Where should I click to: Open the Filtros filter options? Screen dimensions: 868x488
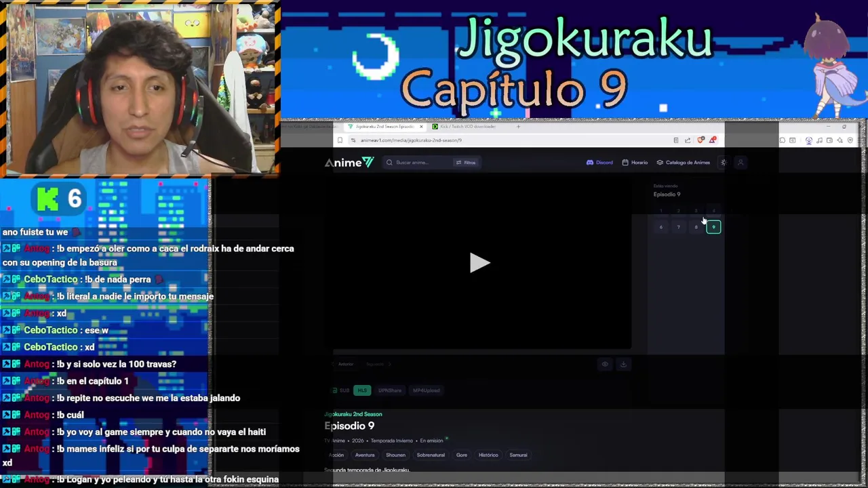tap(466, 163)
